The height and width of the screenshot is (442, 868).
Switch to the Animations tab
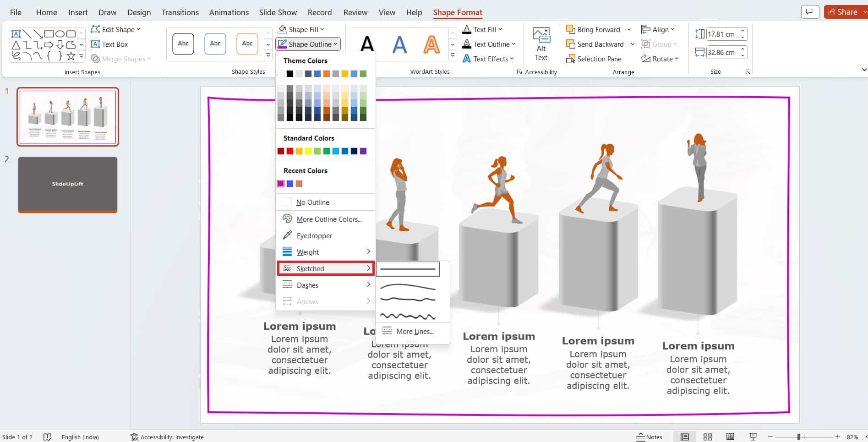[x=229, y=12]
